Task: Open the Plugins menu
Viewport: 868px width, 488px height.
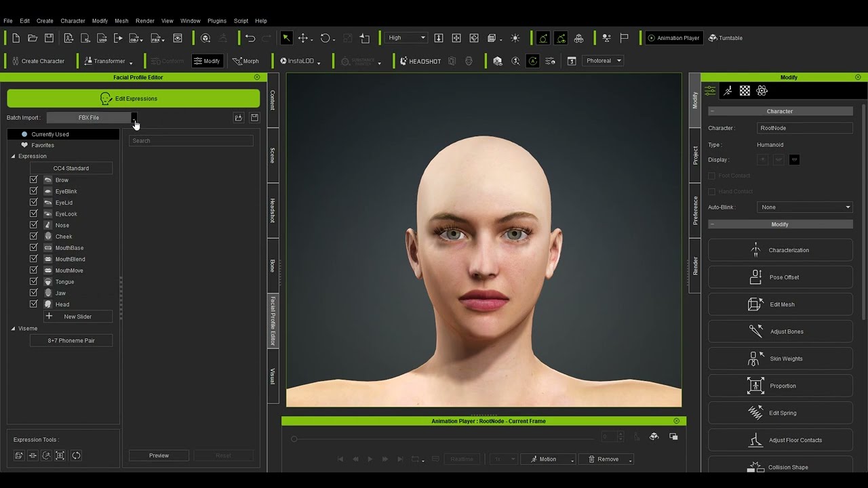Action: pos(217,21)
